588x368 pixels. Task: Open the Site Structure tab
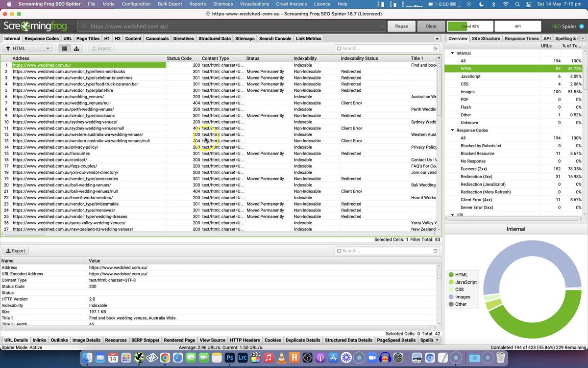[x=486, y=38]
